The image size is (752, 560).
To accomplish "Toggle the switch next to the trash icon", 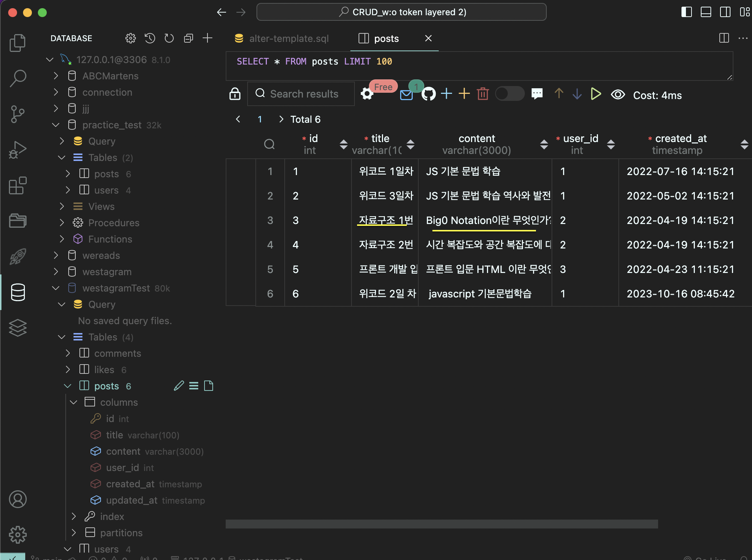I will click(510, 94).
